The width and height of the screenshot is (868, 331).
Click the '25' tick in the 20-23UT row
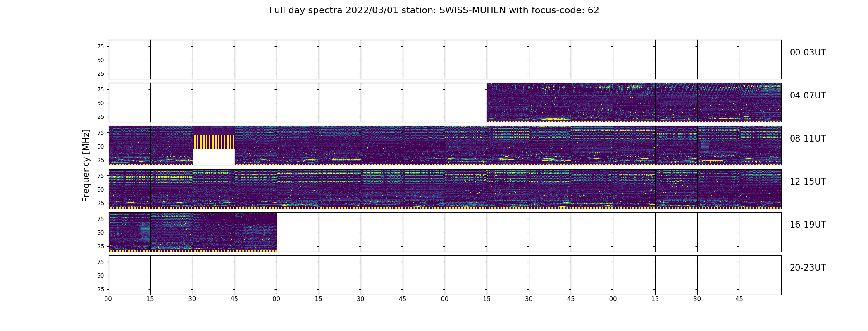click(100, 289)
